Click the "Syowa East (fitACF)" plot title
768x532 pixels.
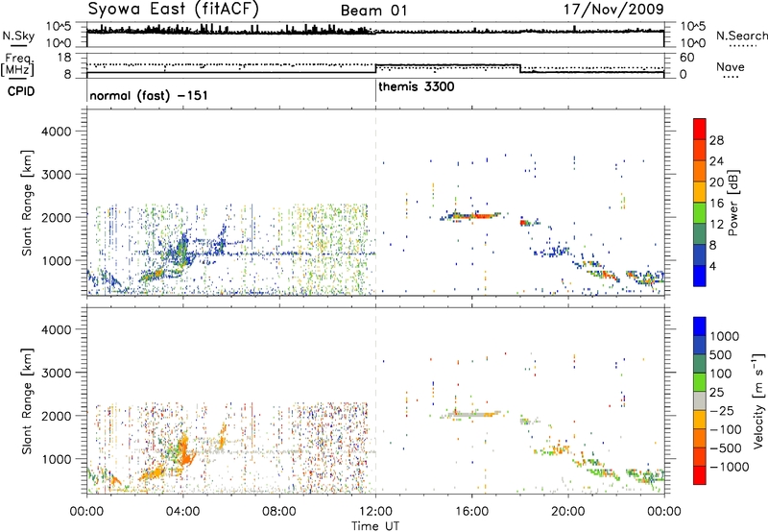(x=174, y=10)
